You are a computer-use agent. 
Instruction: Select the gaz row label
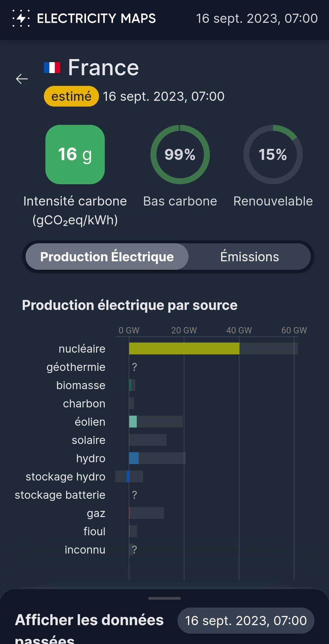pyautogui.click(x=96, y=513)
